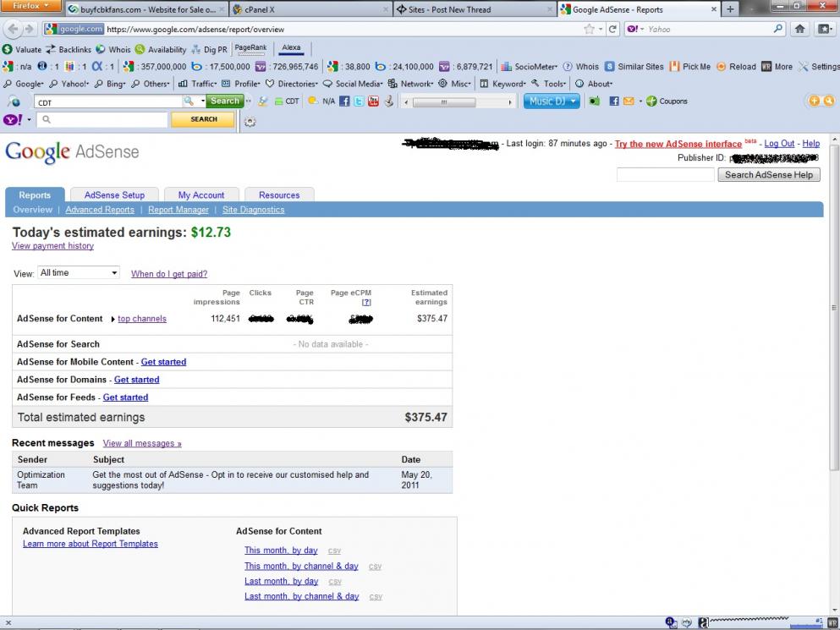Expand the Keyword toolbar menu

coord(503,84)
